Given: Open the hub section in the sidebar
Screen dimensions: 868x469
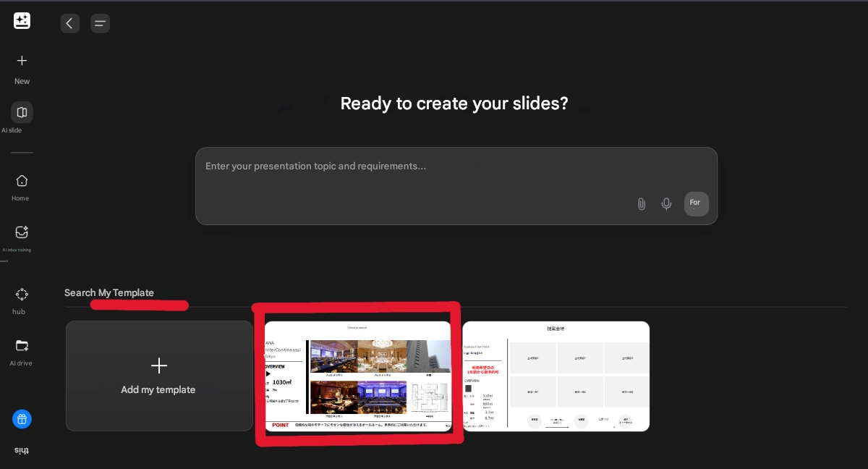Looking at the screenshot, I should point(22,295).
